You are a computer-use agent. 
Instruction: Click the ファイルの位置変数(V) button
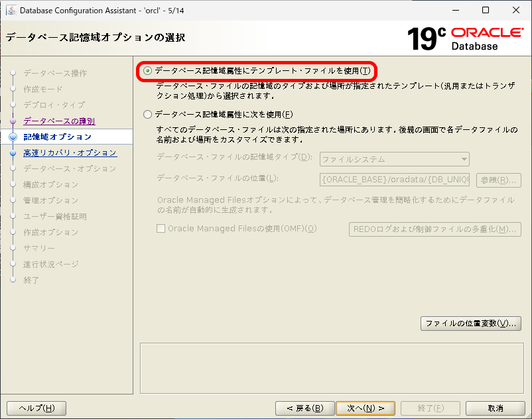(x=471, y=323)
